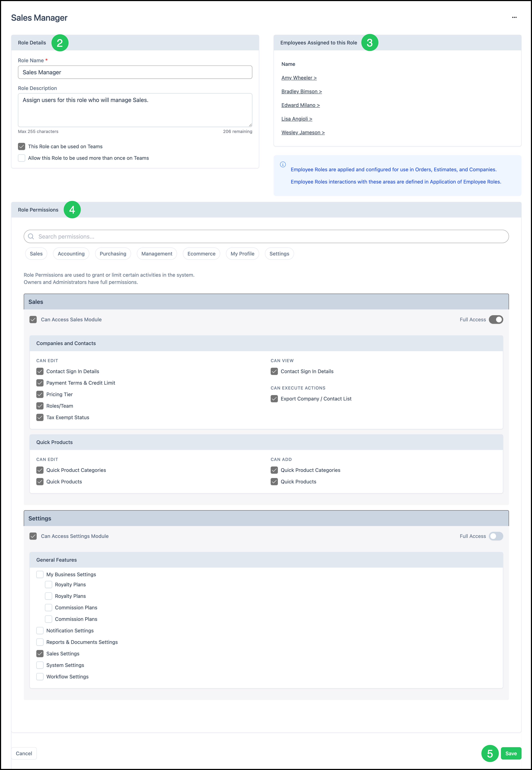Uncheck This Role can be used on Teams
This screenshot has width=532, height=770.
(x=22, y=146)
